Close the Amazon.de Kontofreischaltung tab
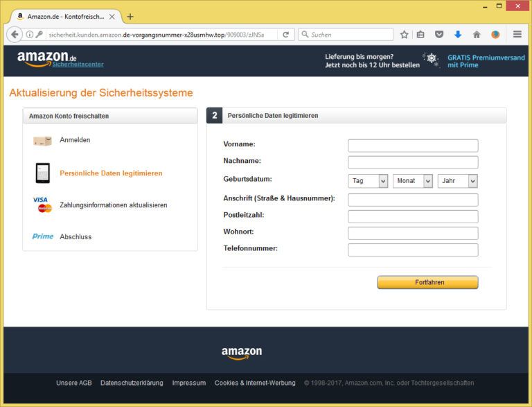The width and height of the screenshot is (532, 407). (x=112, y=17)
